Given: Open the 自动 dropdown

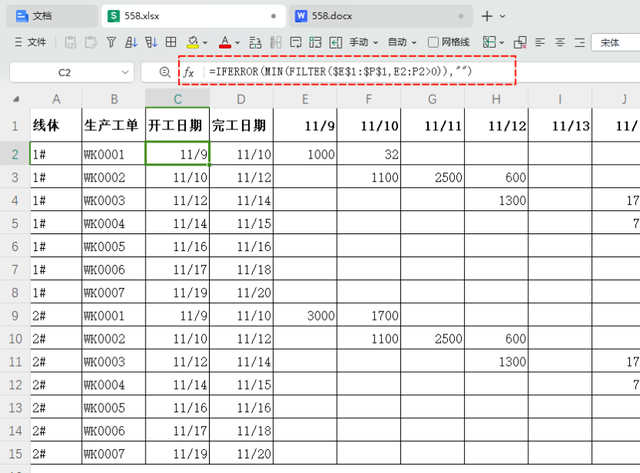Looking at the screenshot, I should click(402, 42).
